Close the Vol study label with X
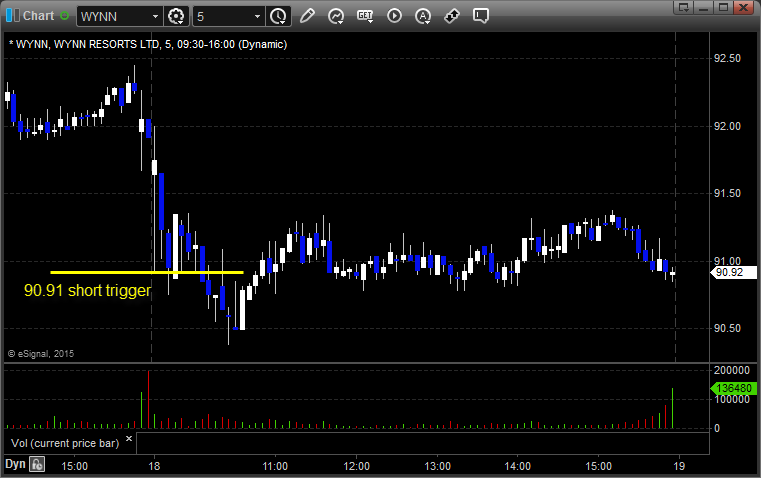The width and height of the screenshot is (761, 478). (x=129, y=439)
